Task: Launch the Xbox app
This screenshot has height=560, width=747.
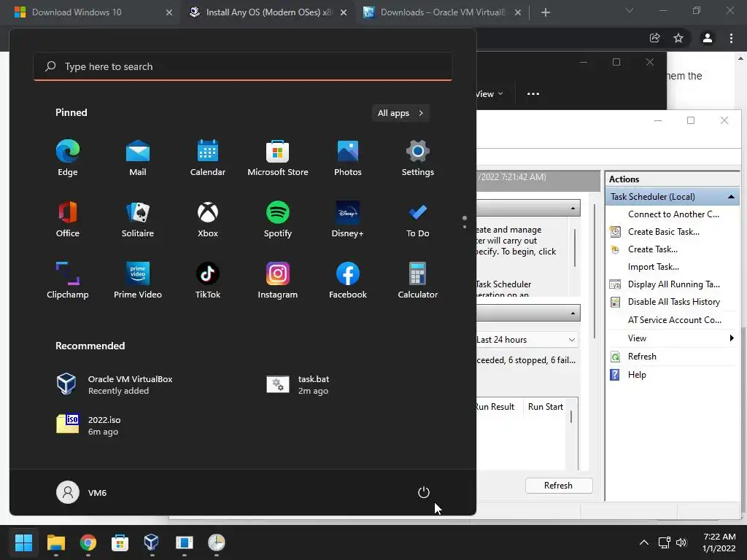Action: click(x=208, y=219)
